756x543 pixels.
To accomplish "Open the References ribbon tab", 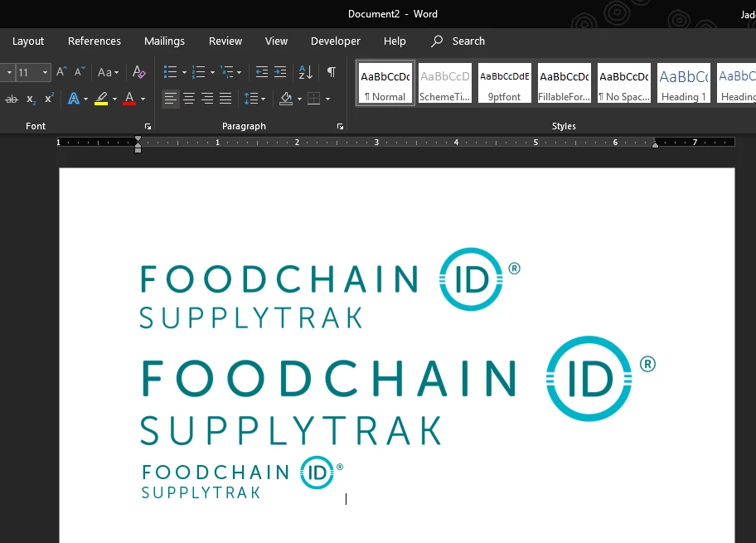I will 94,41.
